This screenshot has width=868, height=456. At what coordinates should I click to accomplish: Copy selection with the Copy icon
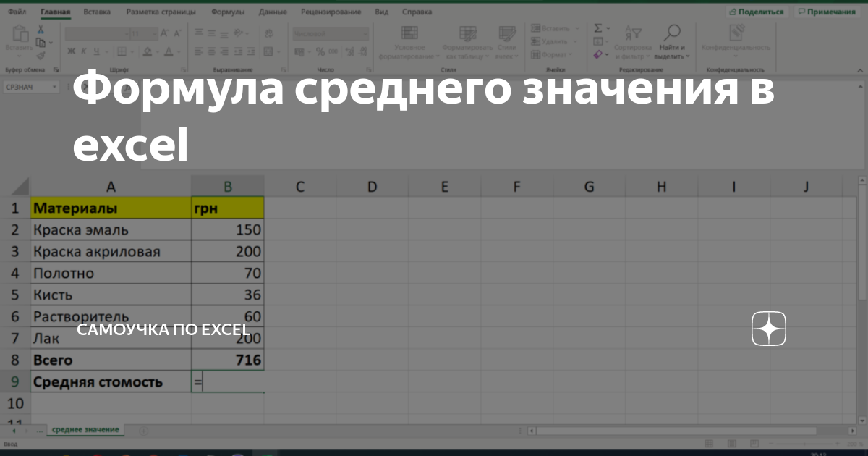pyautogui.click(x=40, y=43)
